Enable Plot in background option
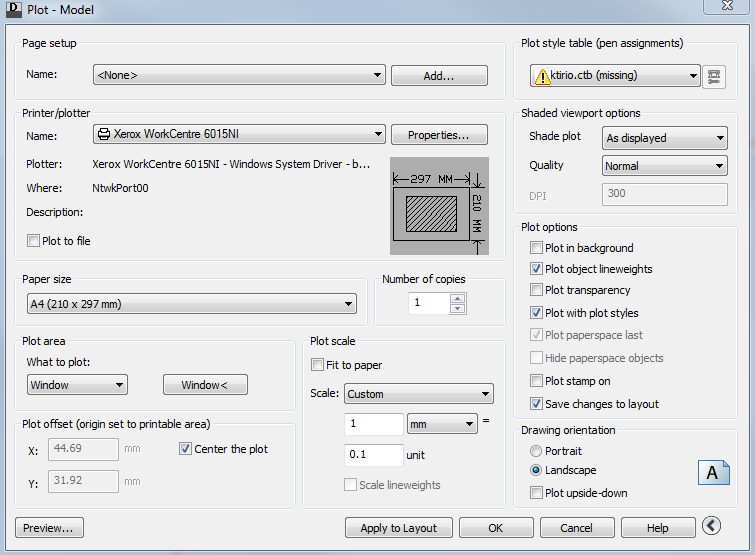The height and width of the screenshot is (555, 755). click(536, 248)
